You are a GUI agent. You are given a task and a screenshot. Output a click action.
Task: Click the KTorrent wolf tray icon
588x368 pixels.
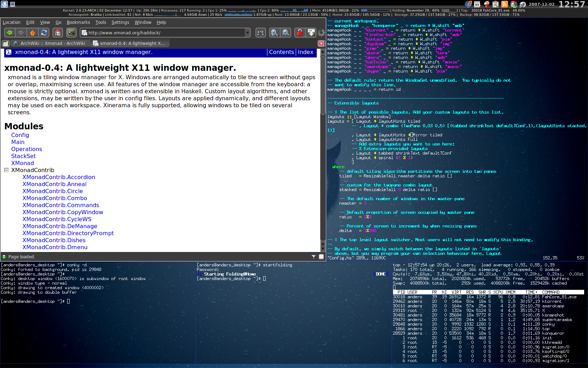523,4
